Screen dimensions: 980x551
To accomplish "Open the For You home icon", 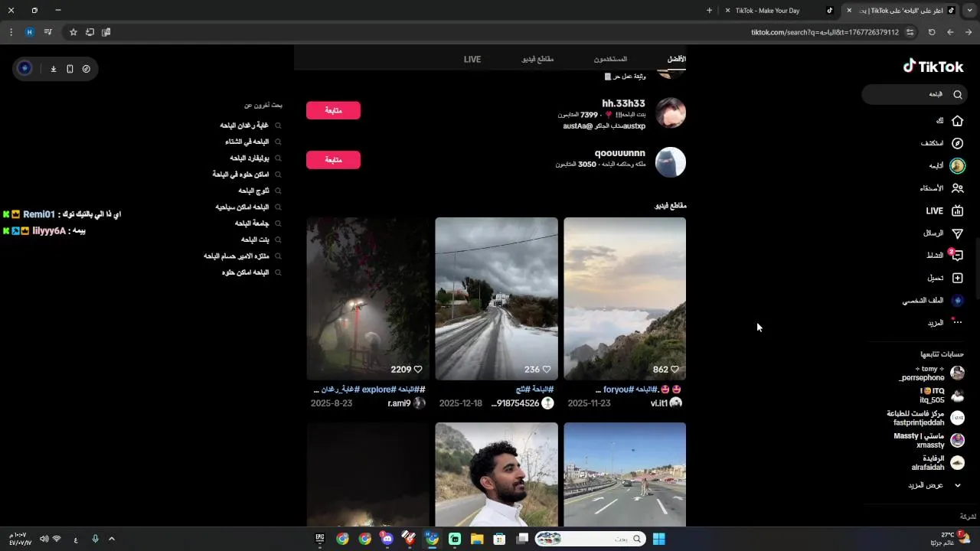I will click(957, 121).
